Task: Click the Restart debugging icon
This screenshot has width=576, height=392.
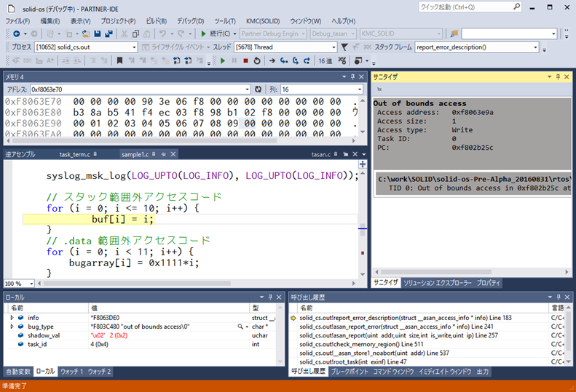Action: tap(256, 61)
